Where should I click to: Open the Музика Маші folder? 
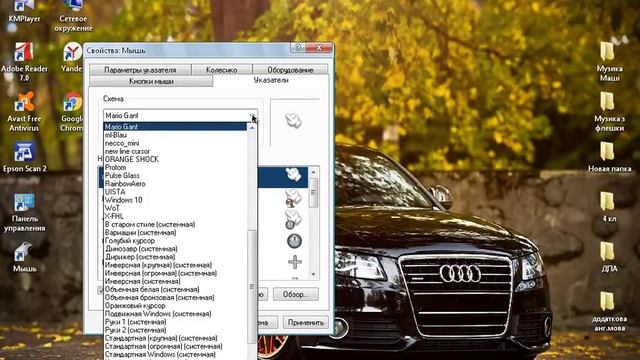609,62
